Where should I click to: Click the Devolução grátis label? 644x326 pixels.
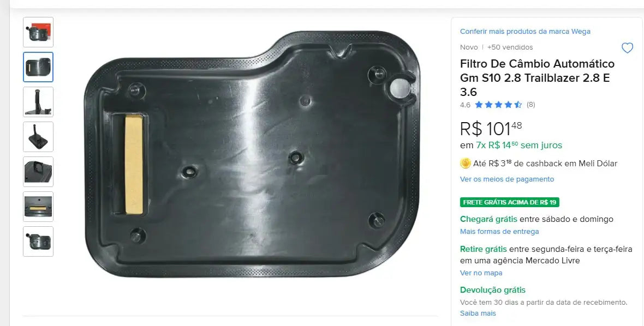click(x=492, y=290)
